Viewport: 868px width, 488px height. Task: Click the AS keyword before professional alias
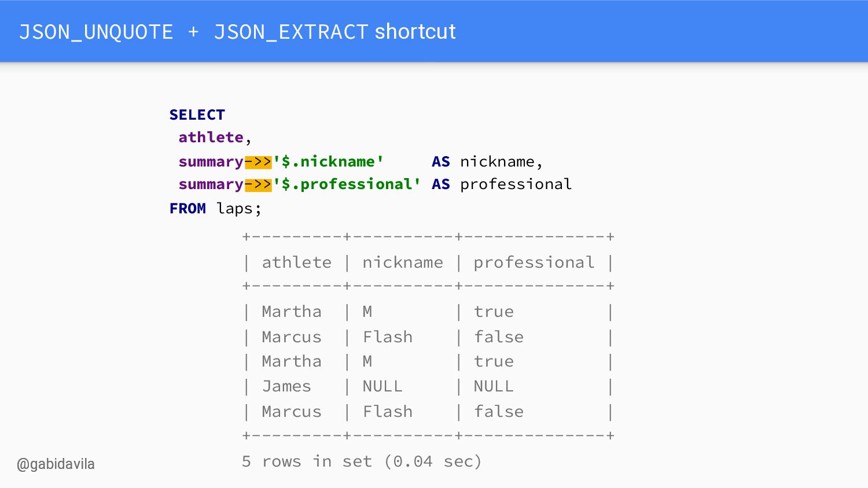coord(440,184)
